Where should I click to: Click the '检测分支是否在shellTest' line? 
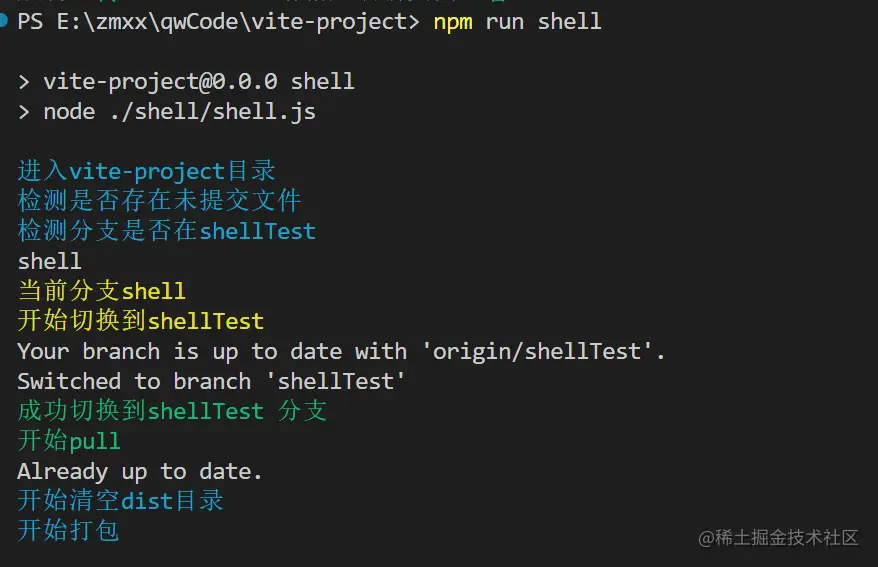(x=166, y=231)
